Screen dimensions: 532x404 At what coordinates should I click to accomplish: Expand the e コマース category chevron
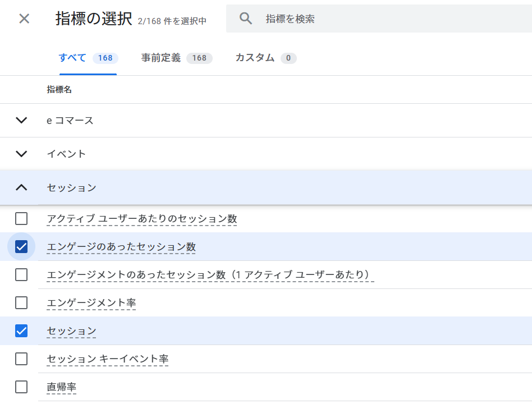[21, 120]
